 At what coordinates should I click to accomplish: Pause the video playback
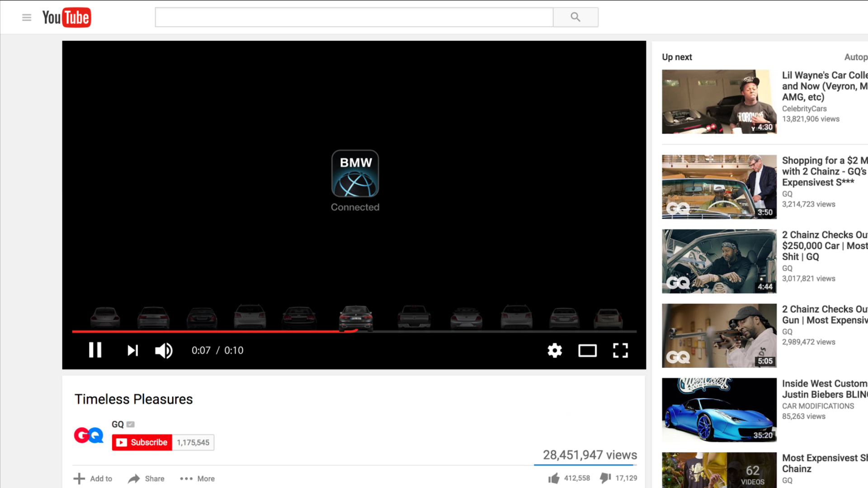tap(95, 350)
